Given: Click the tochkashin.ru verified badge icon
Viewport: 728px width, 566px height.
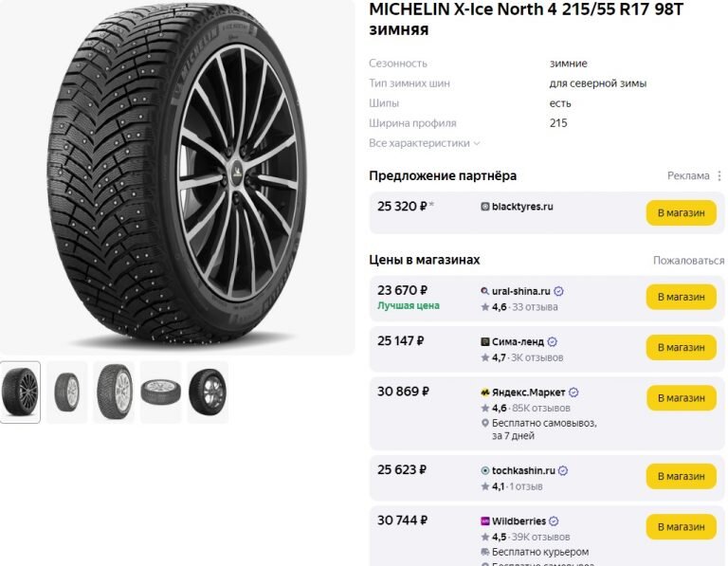Looking at the screenshot, I should coord(563,470).
